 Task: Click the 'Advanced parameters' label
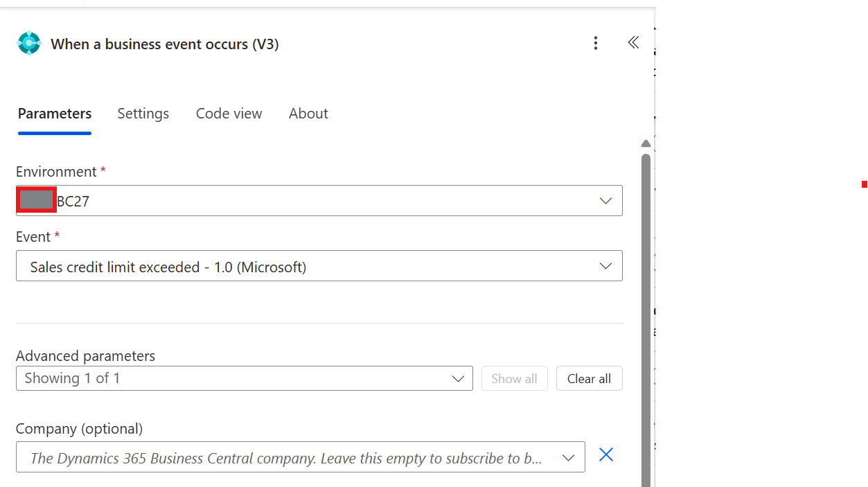[x=85, y=355]
